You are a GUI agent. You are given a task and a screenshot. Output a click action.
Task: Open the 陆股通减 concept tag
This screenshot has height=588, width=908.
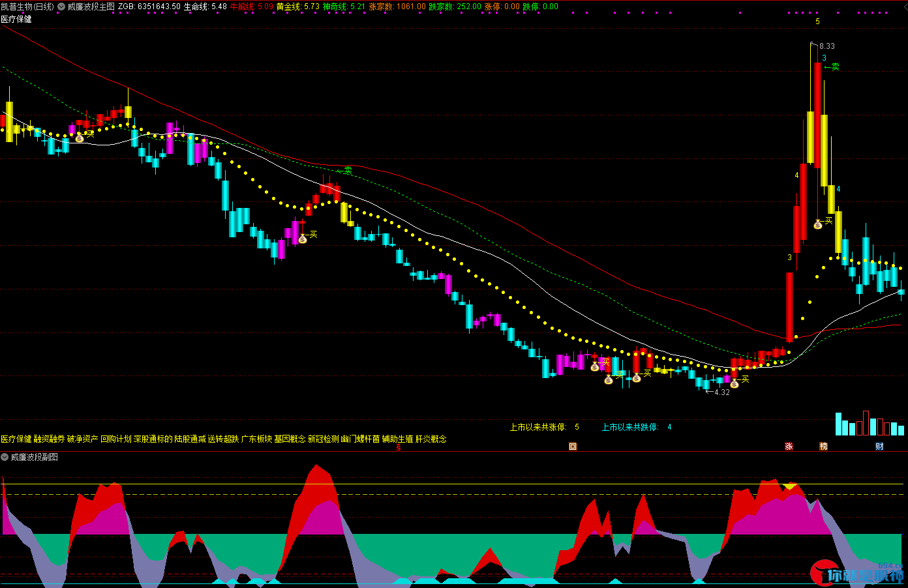(190, 439)
